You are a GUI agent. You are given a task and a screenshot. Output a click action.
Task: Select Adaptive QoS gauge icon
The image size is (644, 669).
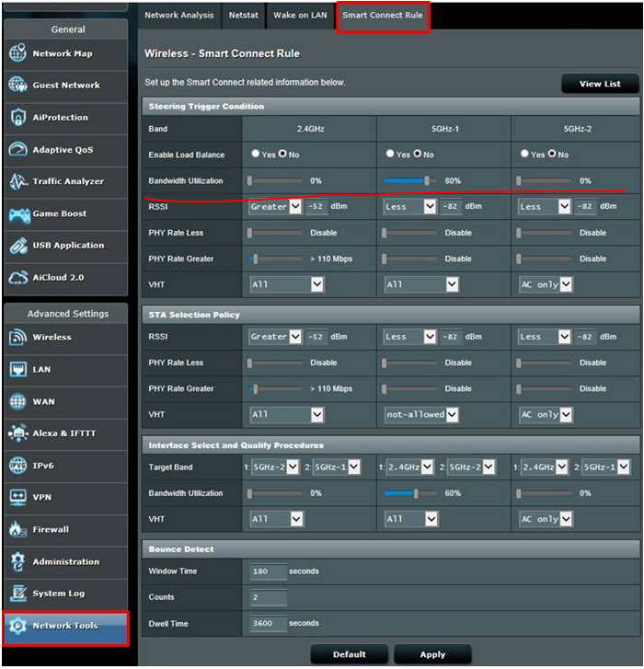point(17,149)
